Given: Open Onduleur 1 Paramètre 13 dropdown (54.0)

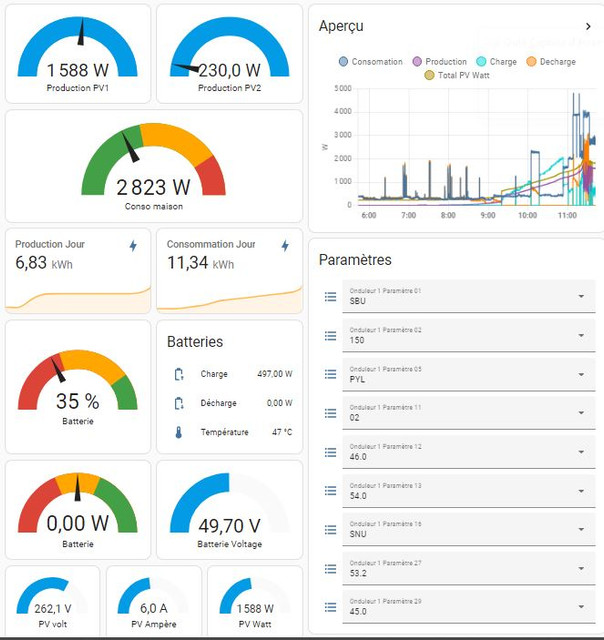Looking at the screenshot, I should click(469, 491).
